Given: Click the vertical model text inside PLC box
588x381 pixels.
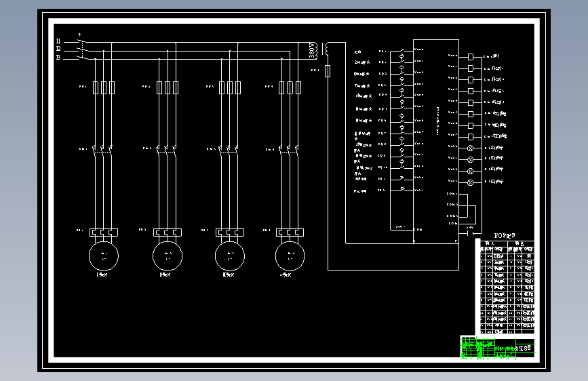Looking at the screenshot, I should point(437,121).
